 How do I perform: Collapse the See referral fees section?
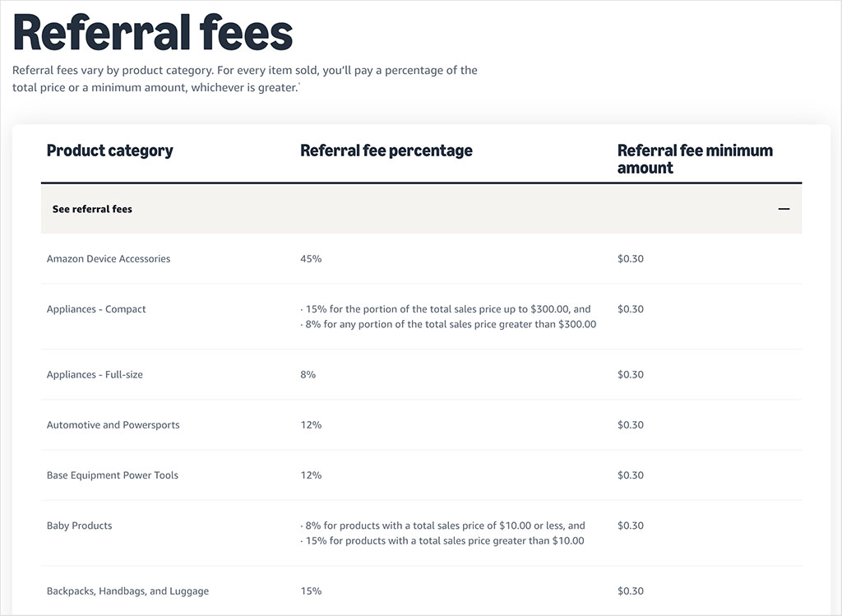pos(421,208)
